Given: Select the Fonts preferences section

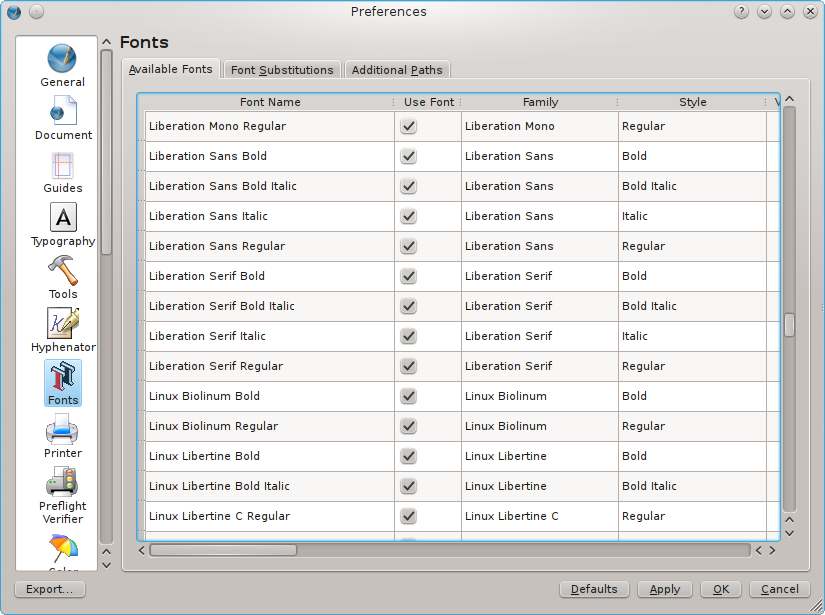Looking at the screenshot, I should (x=63, y=383).
